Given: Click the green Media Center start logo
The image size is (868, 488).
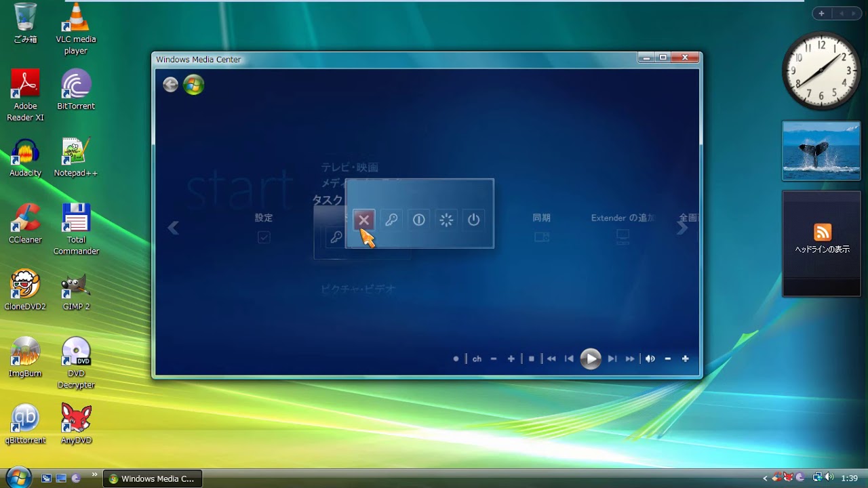Looking at the screenshot, I should coord(193,84).
